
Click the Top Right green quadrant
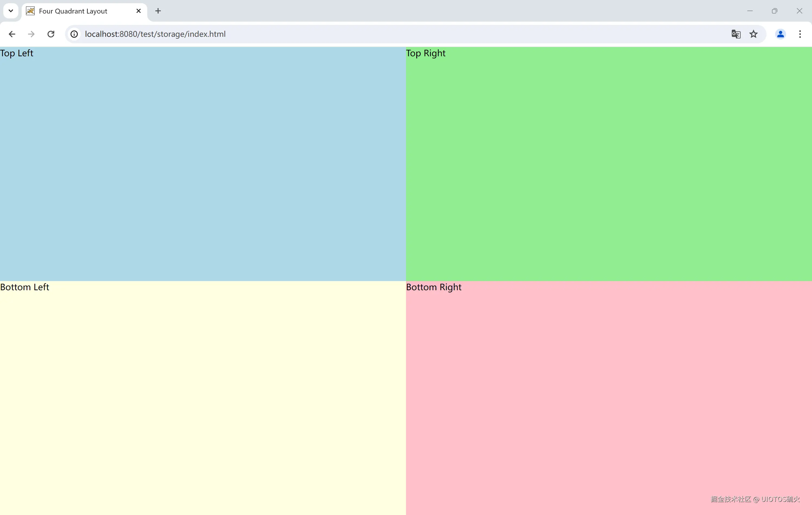609,164
